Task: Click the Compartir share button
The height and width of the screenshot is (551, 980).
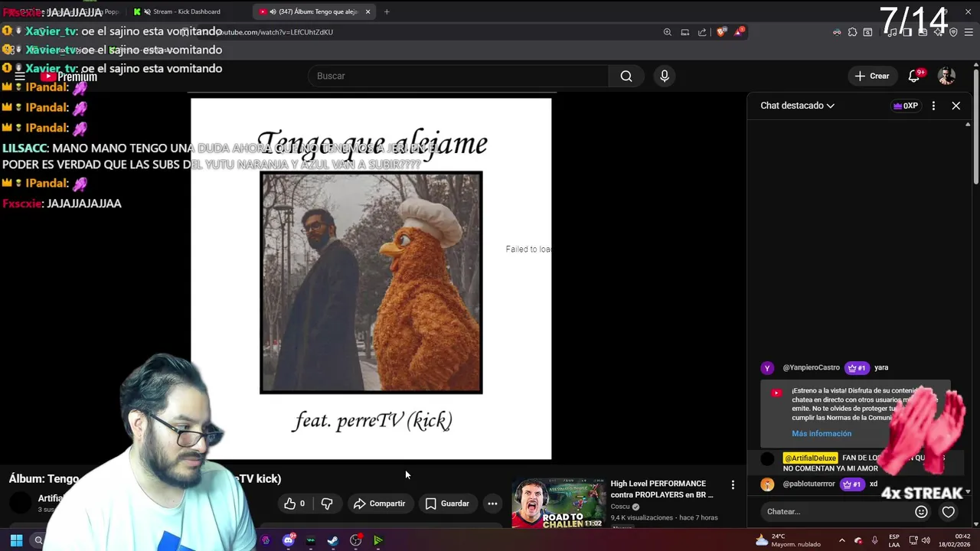Action: click(380, 504)
